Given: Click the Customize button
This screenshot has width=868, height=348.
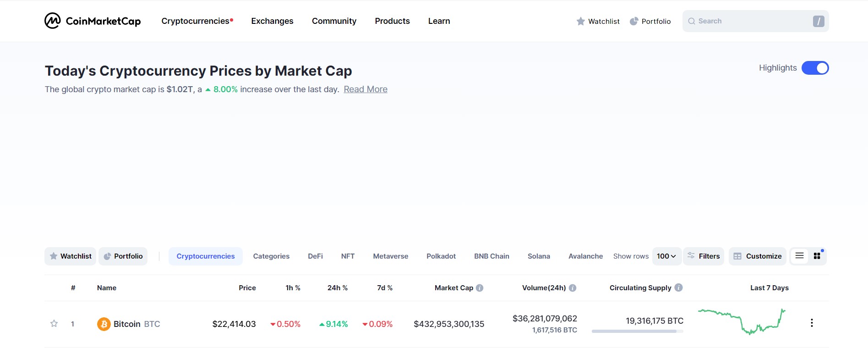Looking at the screenshot, I should coord(758,256).
